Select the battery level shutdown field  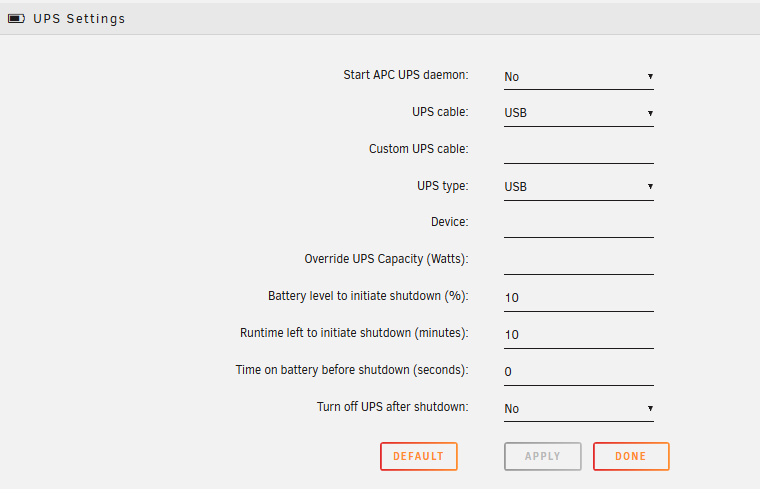point(578,297)
